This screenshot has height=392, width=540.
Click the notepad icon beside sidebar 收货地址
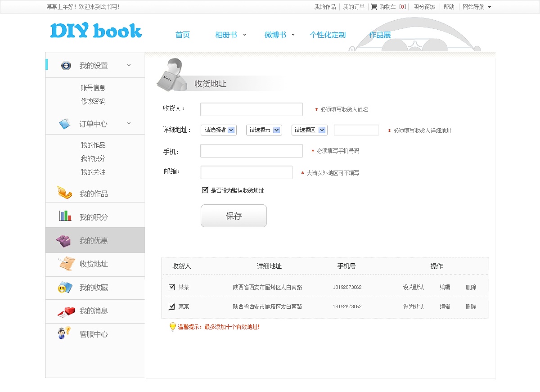click(66, 264)
